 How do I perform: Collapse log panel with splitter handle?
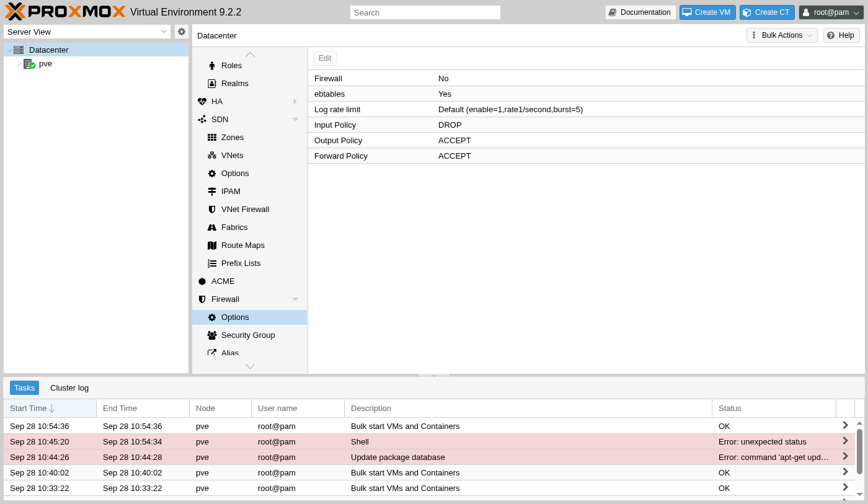[434, 375]
